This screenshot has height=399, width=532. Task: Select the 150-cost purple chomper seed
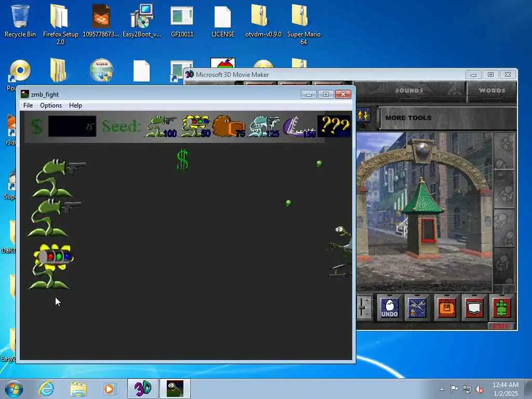(299, 127)
